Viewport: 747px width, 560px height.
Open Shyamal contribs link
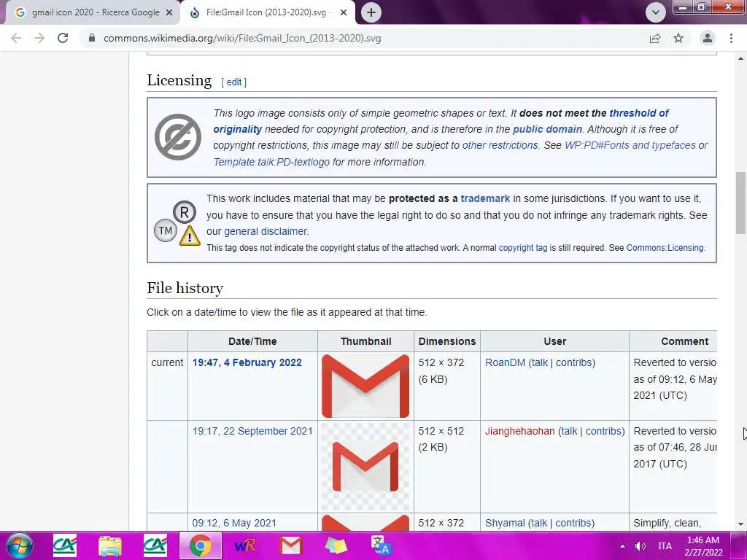(573, 523)
